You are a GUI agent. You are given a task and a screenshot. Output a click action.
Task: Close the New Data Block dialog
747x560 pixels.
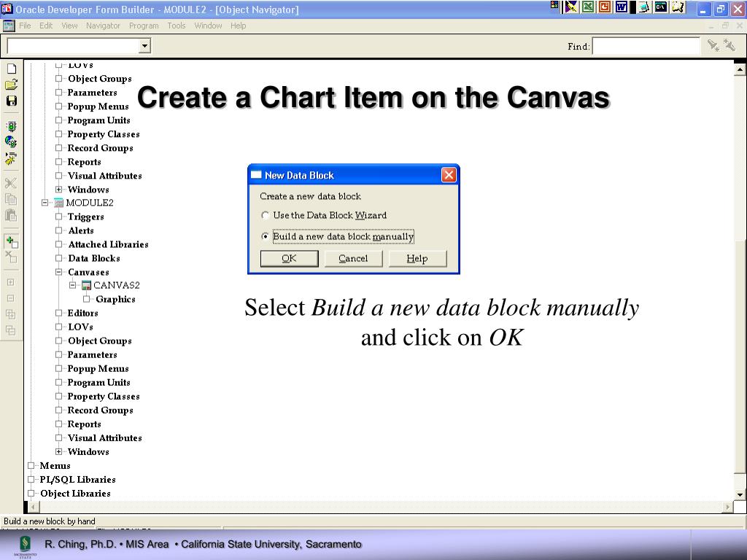[x=449, y=175]
